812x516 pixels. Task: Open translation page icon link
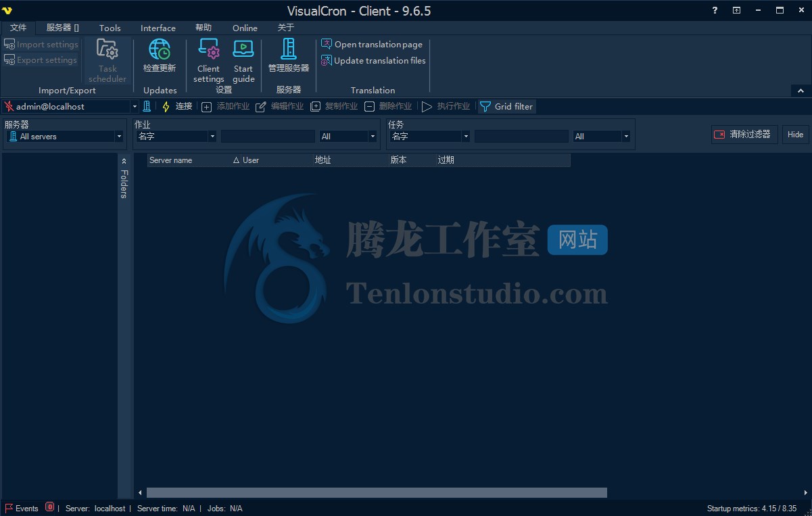click(372, 45)
